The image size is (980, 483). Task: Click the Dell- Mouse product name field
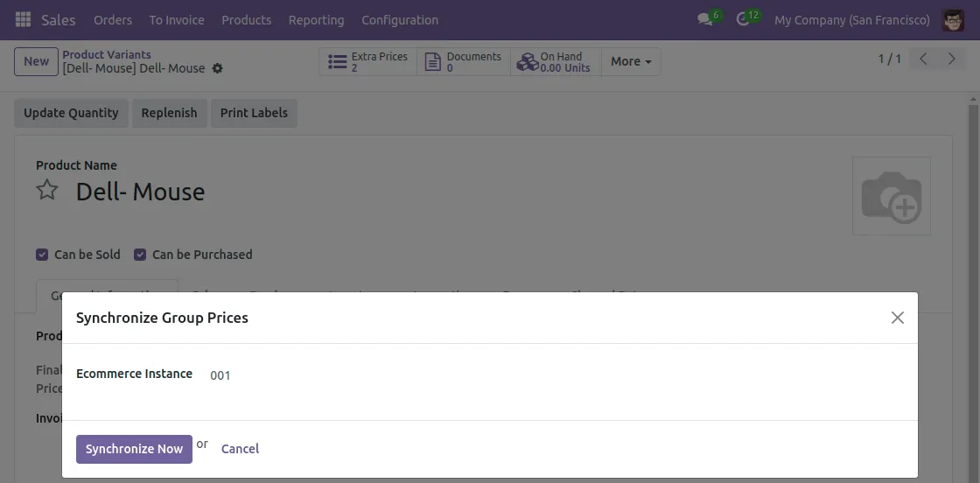140,192
